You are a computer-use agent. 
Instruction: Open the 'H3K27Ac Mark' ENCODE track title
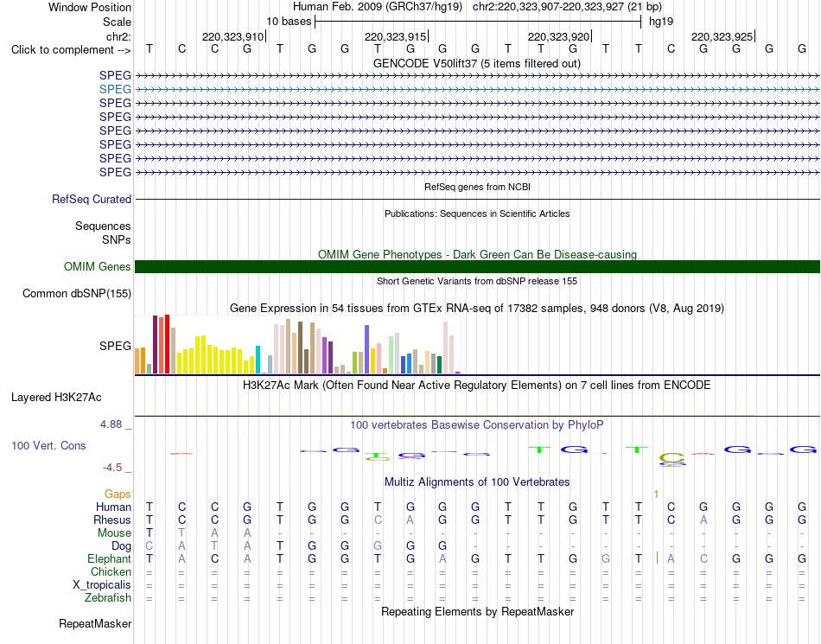tap(477, 386)
